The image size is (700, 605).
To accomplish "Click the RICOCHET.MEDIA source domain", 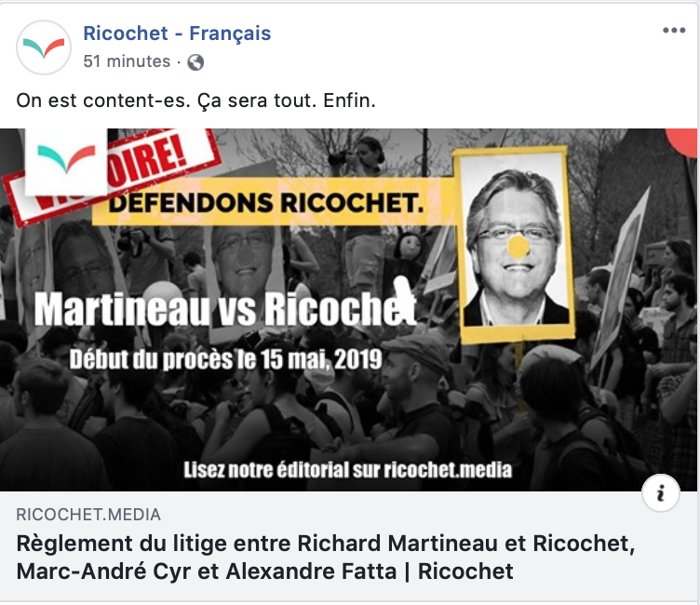I will click(88, 515).
